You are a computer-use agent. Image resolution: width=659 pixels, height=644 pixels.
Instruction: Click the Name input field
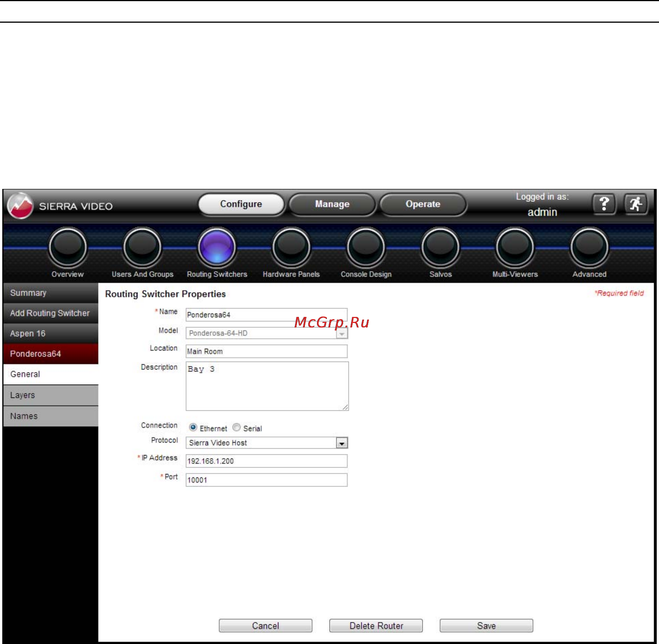(267, 315)
